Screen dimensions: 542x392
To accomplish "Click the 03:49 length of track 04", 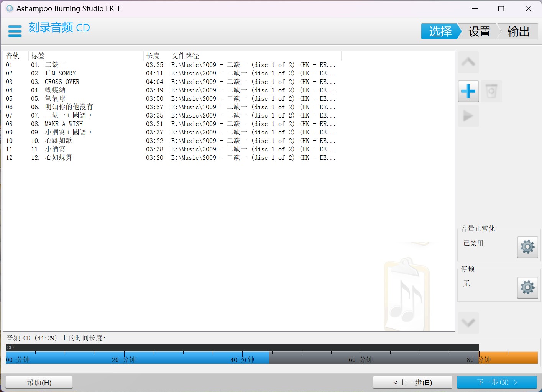I will [x=154, y=90].
